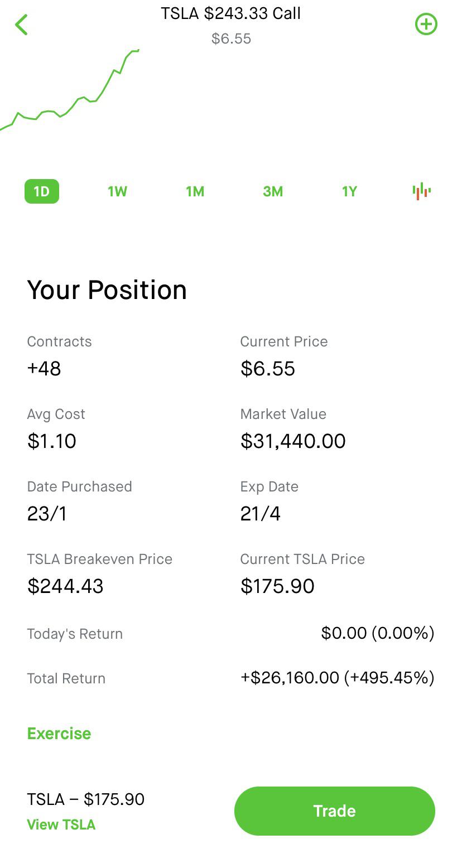Tap the TSLA Breakeven Price $244.43
Image resolution: width=462 pixels, height=868 pixels.
pyautogui.click(x=65, y=586)
